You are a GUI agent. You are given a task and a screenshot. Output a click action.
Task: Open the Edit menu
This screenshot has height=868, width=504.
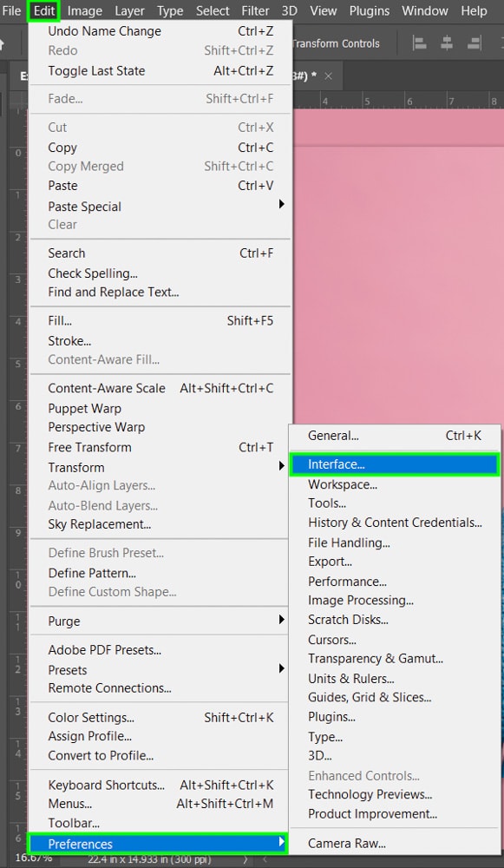tap(44, 10)
